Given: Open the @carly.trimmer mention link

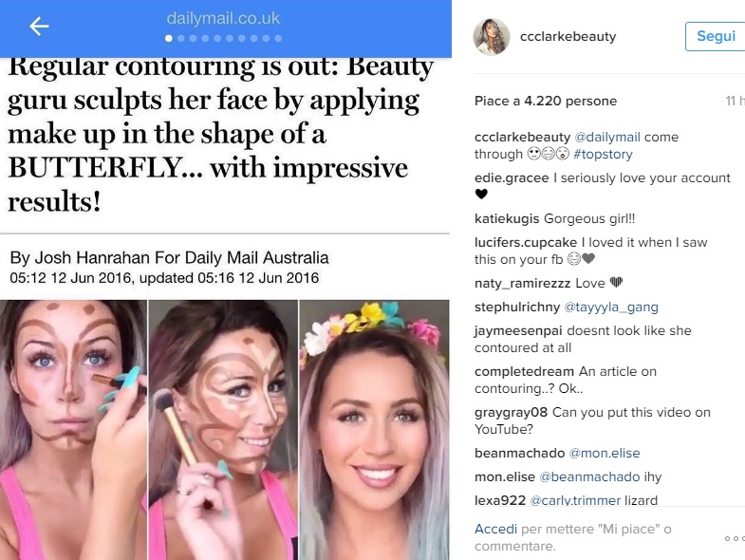Looking at the screenshot, I should coord(575,500).
